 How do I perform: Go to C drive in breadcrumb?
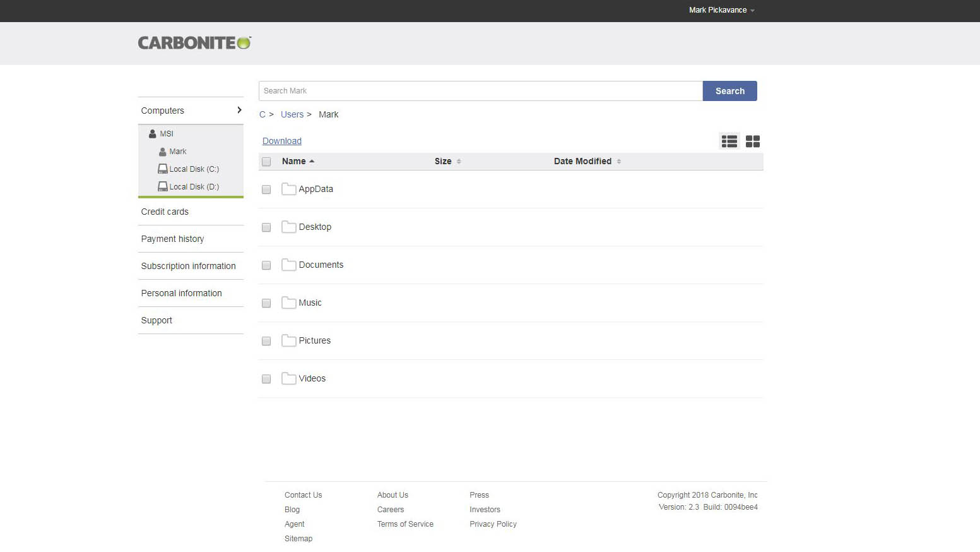click(x=263, y=114)
